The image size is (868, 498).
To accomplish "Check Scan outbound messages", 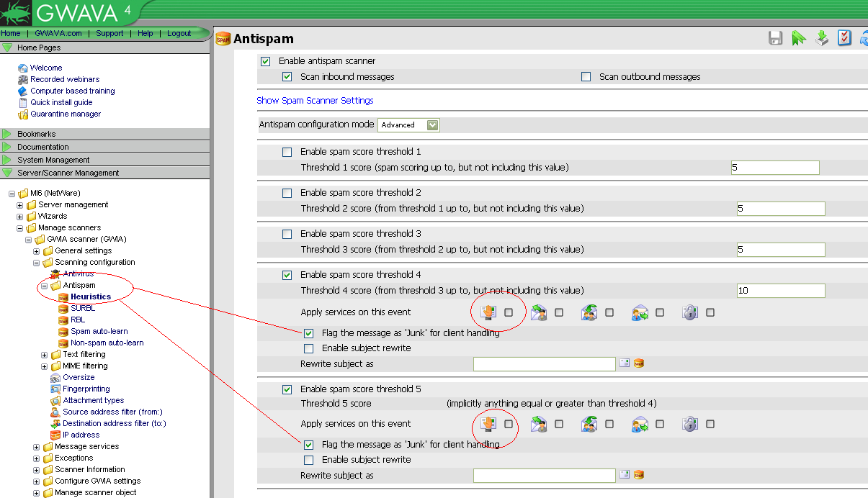I will click(586, 77).
